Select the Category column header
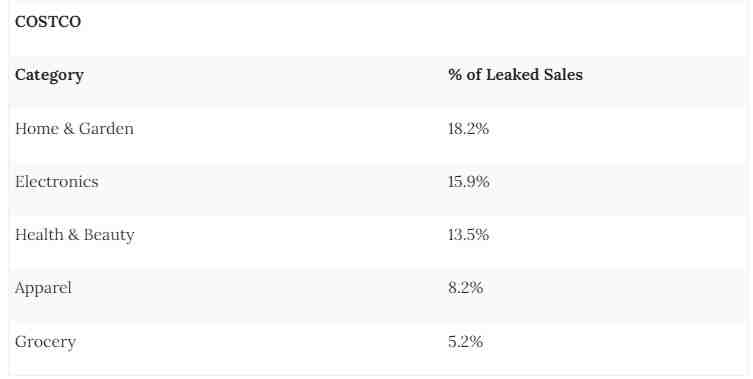The width and height of the screenshot is (753, 379). pos(49,75)
